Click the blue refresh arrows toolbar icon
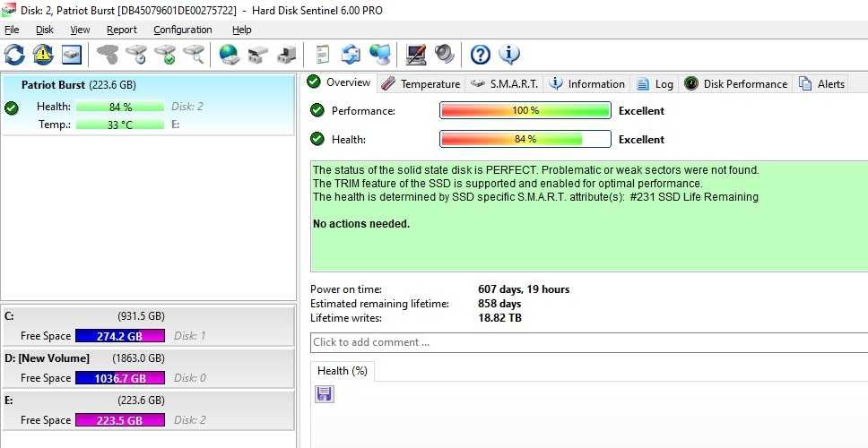868x448 pixels. (x=14, y=54)
